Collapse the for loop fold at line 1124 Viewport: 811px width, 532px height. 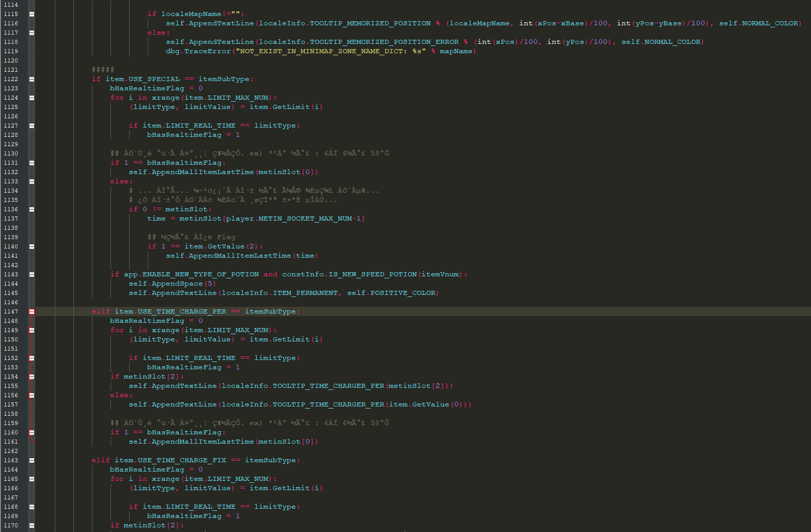[32, 98]
